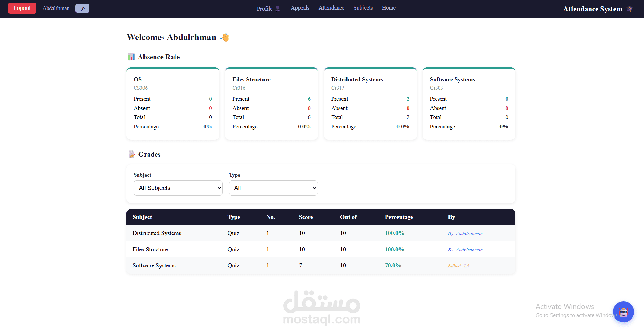Image resolution: width=644 pixels, height=333 pixels.
Task: Click the Cs316 course code
Action: coord(239,88)
